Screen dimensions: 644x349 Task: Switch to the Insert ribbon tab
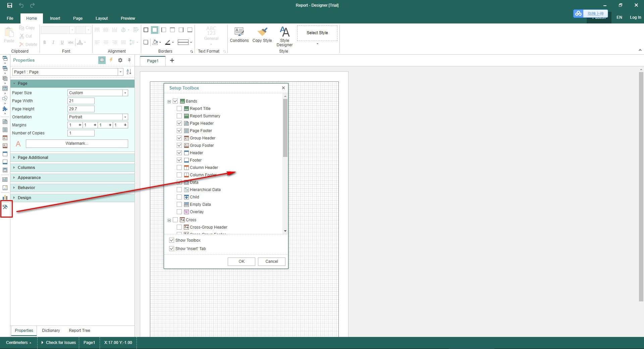55,18
